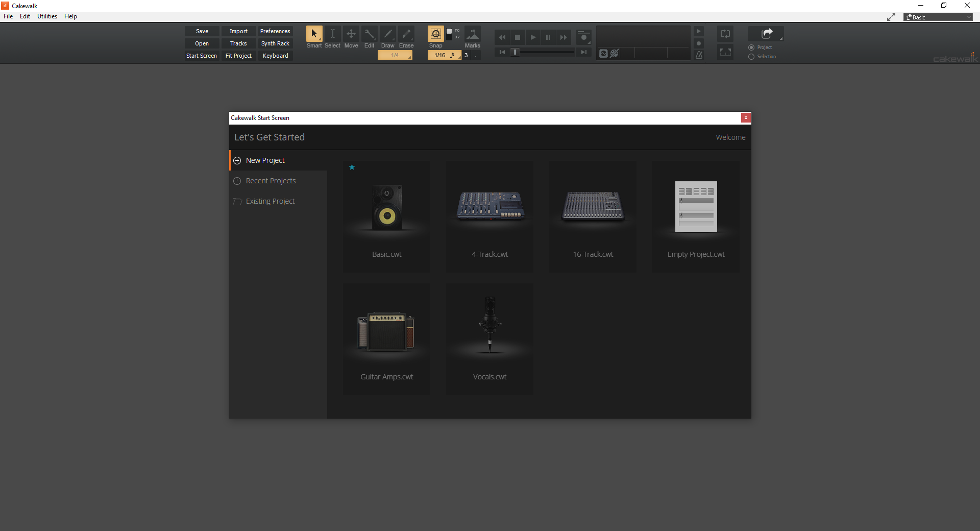
Task: Click the Start Screen button
Action: (202, 56)
